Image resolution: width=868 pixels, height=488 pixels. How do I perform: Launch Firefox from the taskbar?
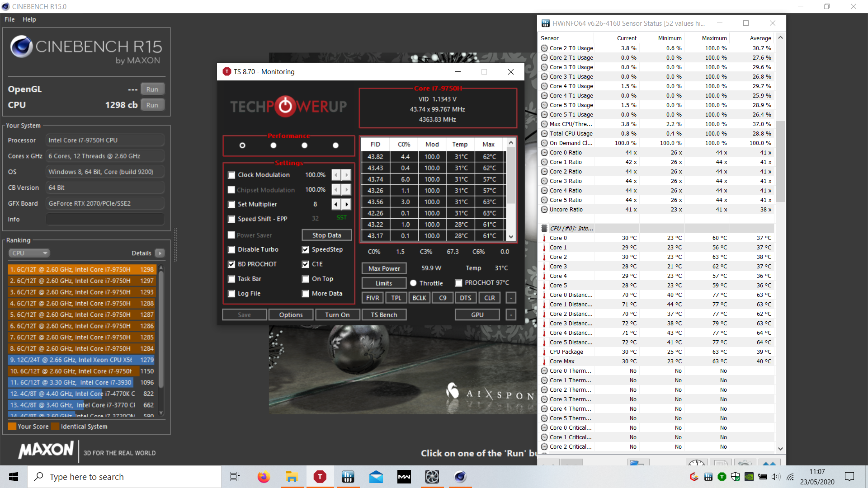264,477
